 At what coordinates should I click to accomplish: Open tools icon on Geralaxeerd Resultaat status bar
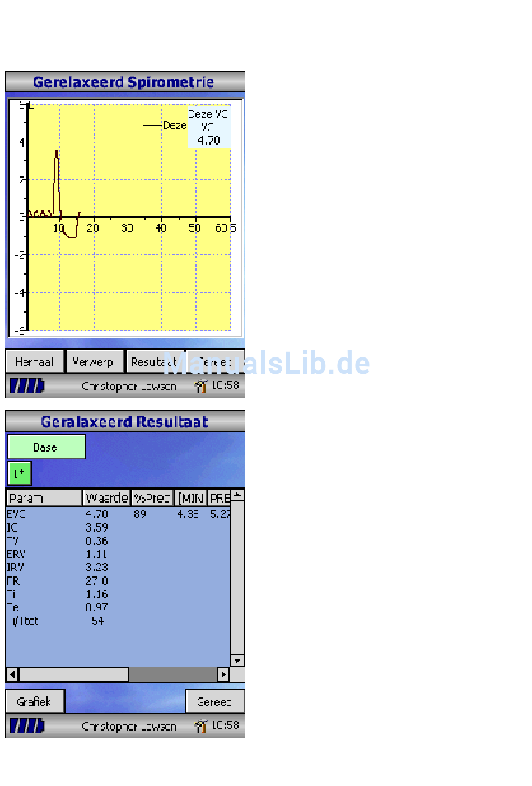click(200, 726)
